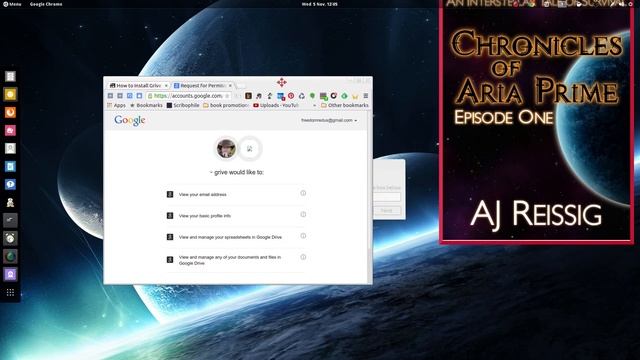
Task: Click the Chrome back arrow button
Action: point(110,96)
